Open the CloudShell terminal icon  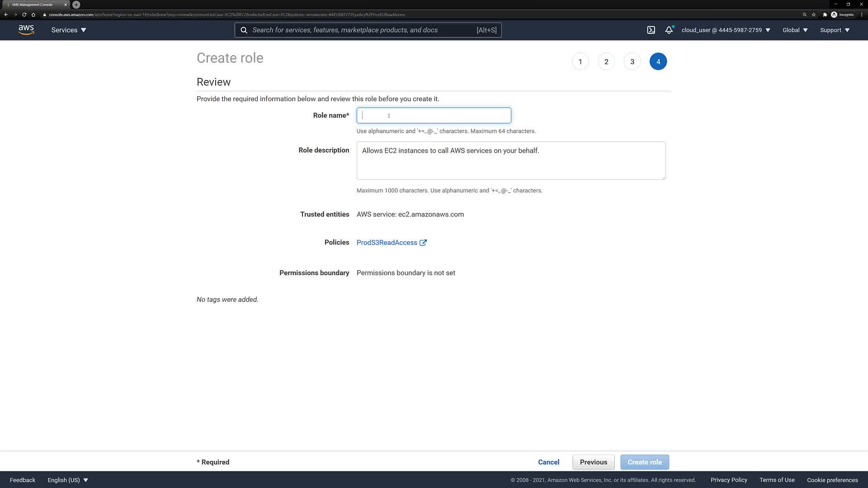tap(651, 30)
